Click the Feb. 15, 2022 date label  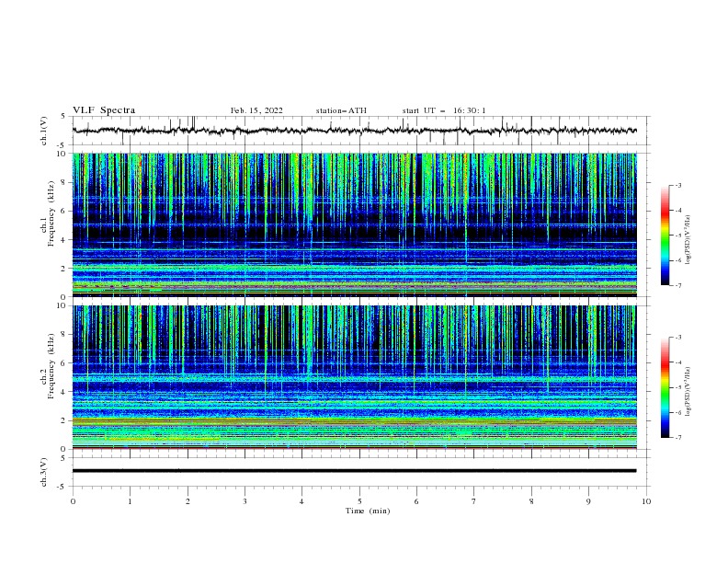point(256,110)
